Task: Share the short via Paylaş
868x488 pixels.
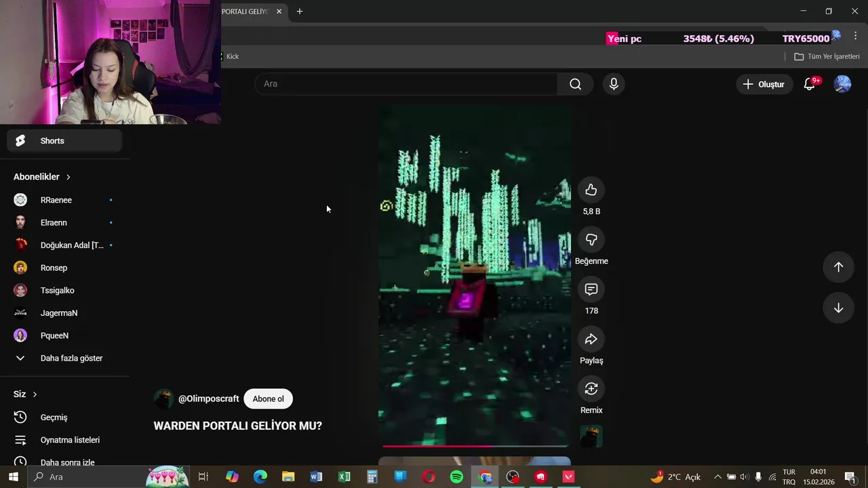Action: pos(591,339)
